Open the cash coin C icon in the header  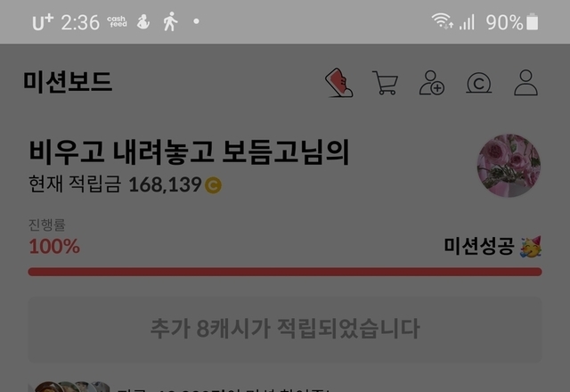[x=479, y=83]
